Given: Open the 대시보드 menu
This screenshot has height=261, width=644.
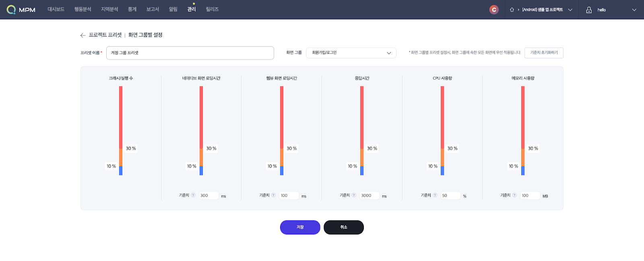Looking at the screenshot, I should [56, 9].
